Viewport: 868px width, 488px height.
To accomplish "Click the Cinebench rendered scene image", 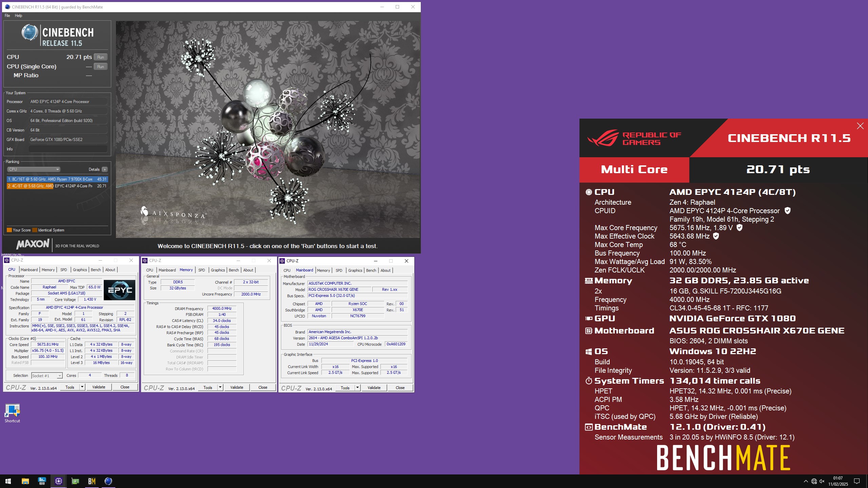I will [268, 129].
